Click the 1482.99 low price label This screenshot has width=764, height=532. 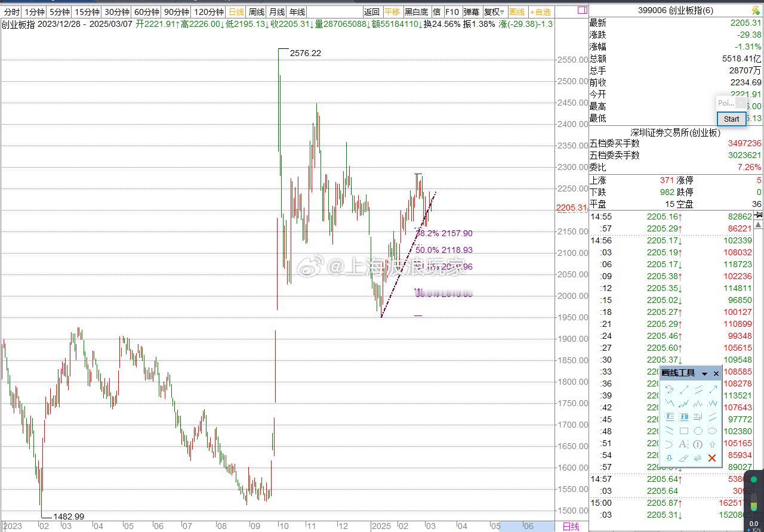pos(69,516)
